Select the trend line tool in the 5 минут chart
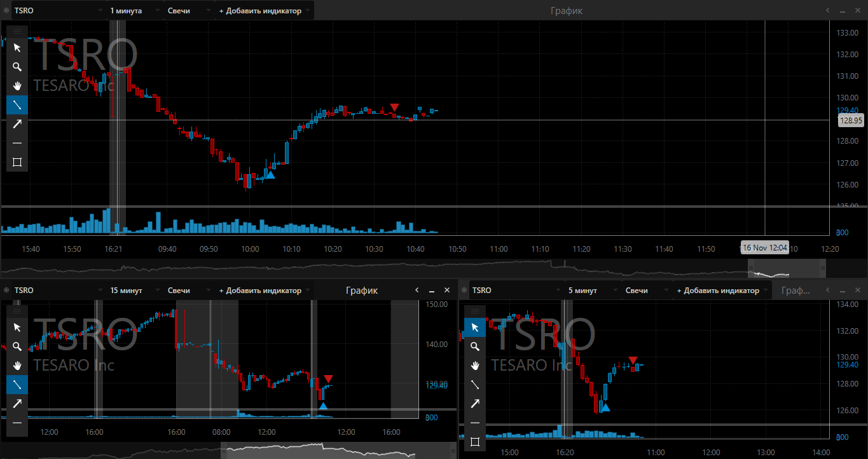Screen dimensions: 868x459 point(475,385)
